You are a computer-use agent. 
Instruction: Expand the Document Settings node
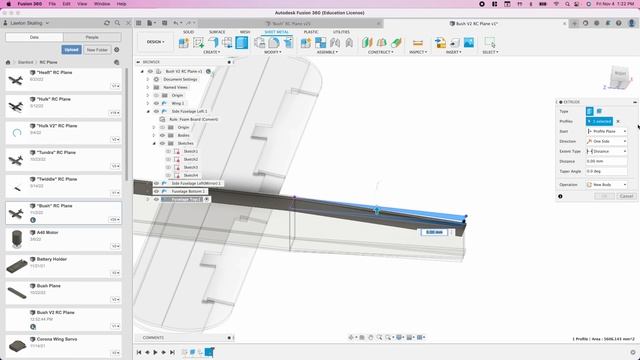click(x=148, y=79)
